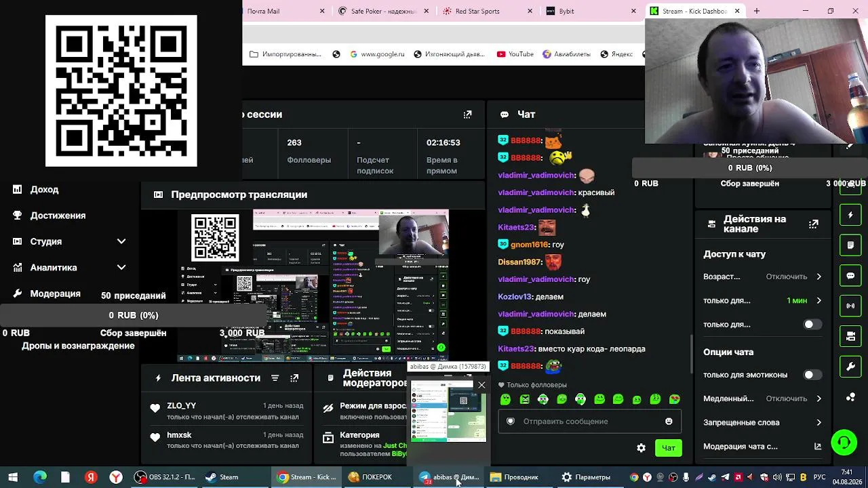Open Медленный... Отключить options arrow
The height and width of the screenshot is (488, 868).
(x=818, y=399)
